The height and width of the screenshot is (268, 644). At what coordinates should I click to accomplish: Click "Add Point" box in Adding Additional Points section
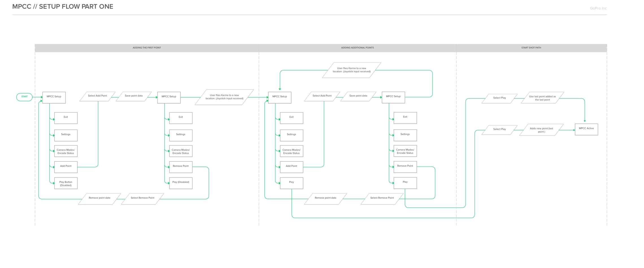click(x=291, y=167)
